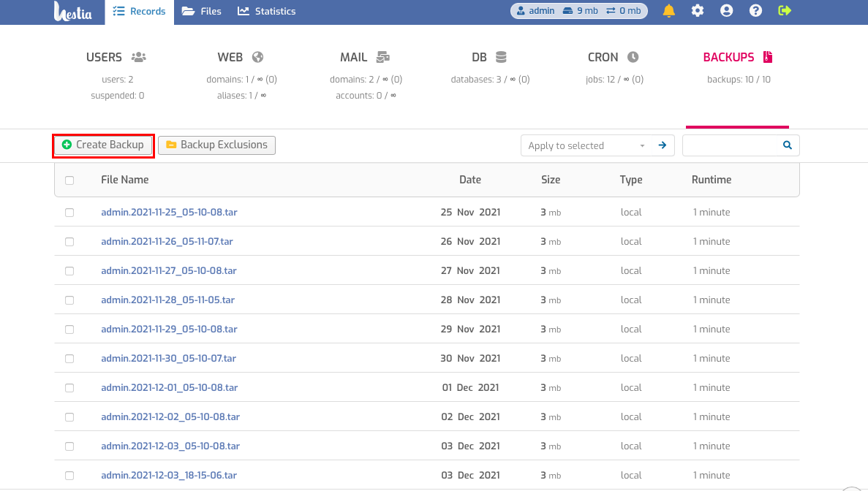The height and width of the screenshot is (491, 868).
Task: Focus the backup search input field
Action: 732,145
